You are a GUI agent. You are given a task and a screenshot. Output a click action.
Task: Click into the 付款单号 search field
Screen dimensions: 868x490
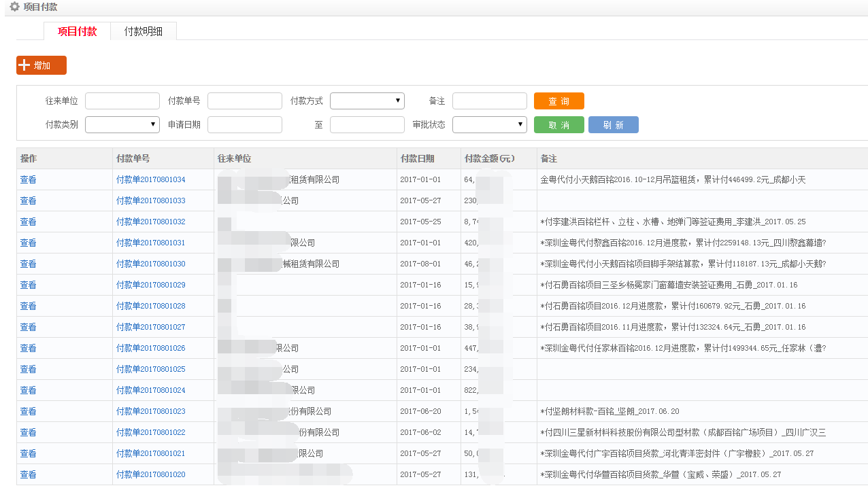point(244,101)
